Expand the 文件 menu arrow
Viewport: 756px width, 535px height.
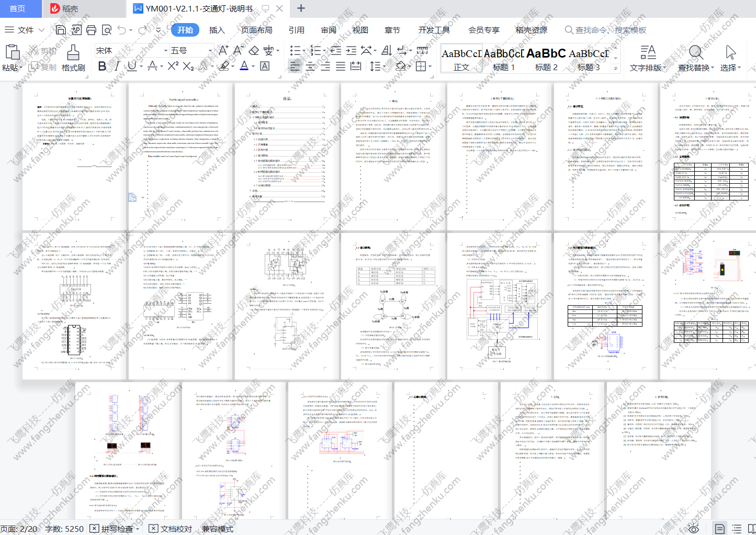coord(41,30)
